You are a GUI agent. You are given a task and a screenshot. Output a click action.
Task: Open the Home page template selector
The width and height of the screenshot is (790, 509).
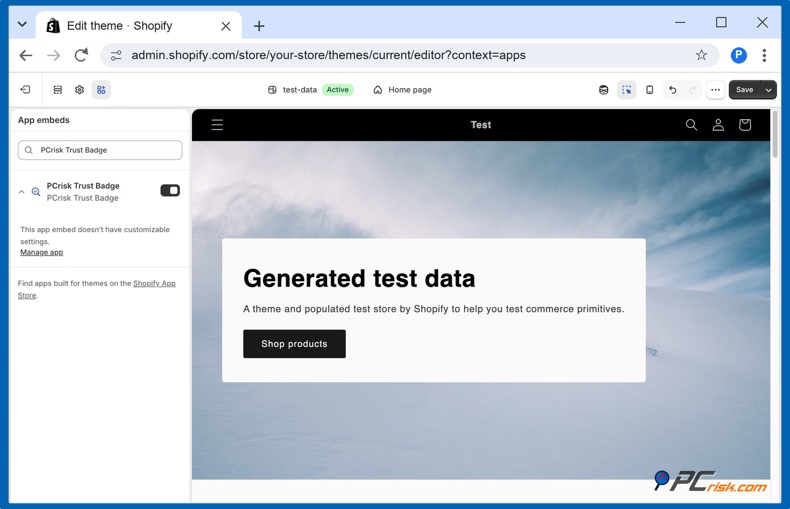[402, 90]
